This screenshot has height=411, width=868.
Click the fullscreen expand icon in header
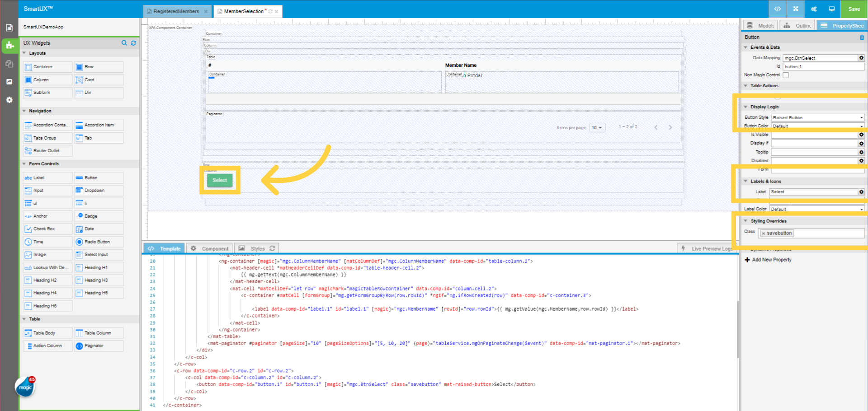point(796,9)
